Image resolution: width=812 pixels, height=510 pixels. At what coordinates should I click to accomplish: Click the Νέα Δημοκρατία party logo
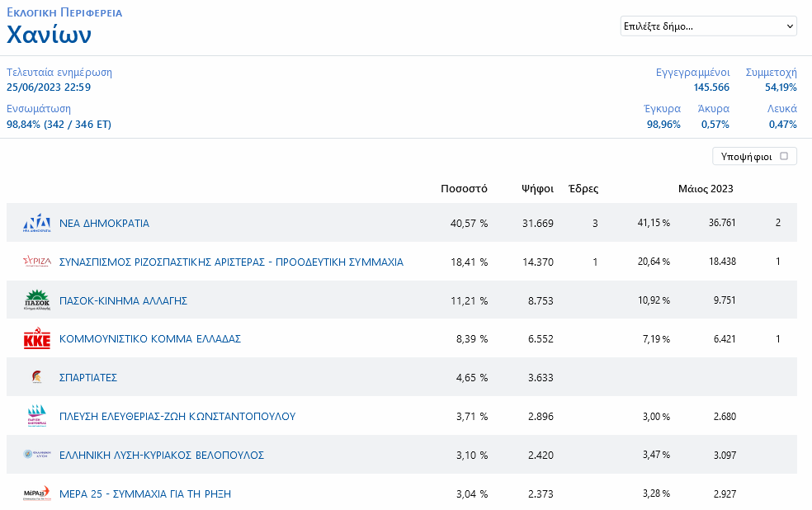[37, 223]
